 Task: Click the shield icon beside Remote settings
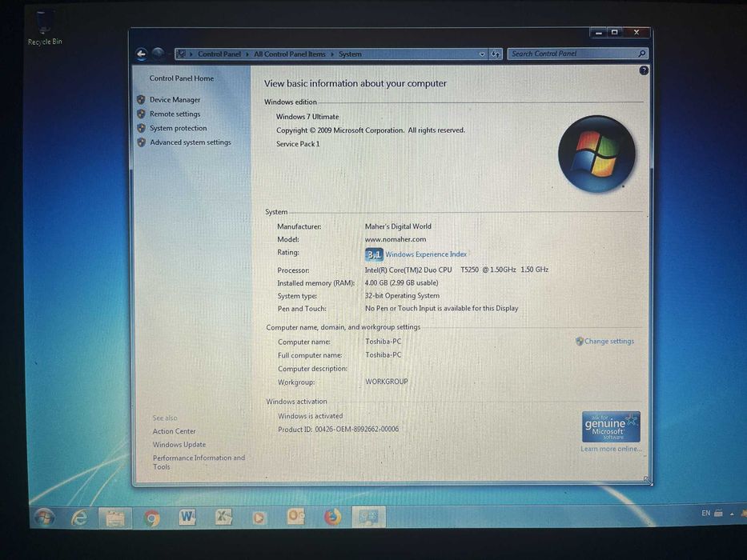[141, 114]
